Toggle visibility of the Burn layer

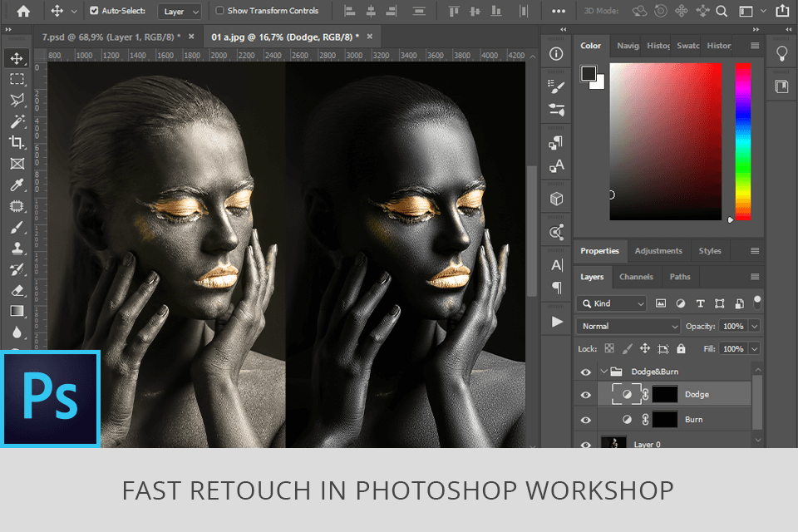pos(586,419)
